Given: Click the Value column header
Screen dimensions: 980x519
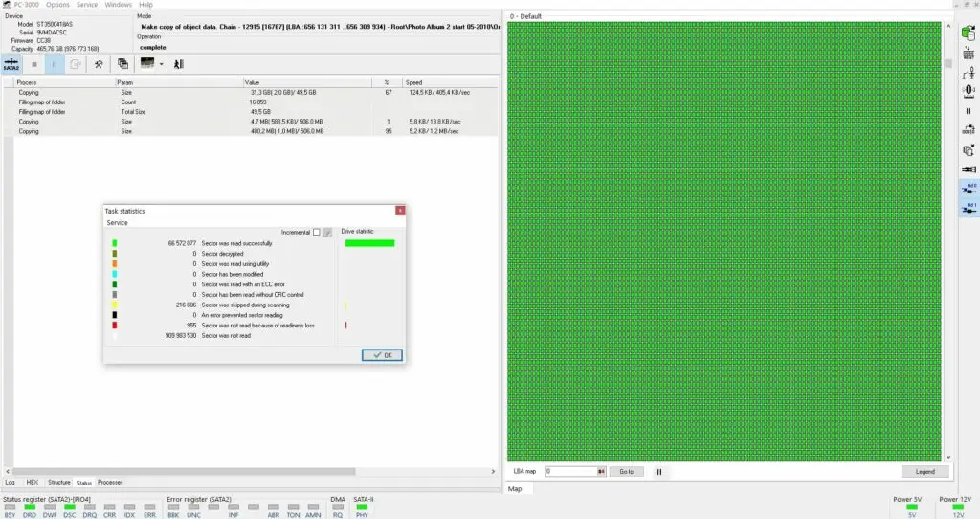Looking at the screenshot, I should (307, 82).
